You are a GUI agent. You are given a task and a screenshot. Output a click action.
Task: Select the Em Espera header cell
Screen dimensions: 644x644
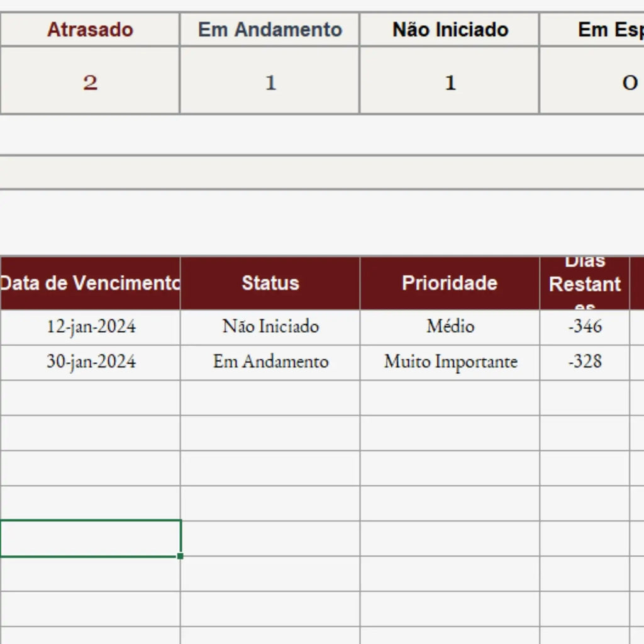592,30
